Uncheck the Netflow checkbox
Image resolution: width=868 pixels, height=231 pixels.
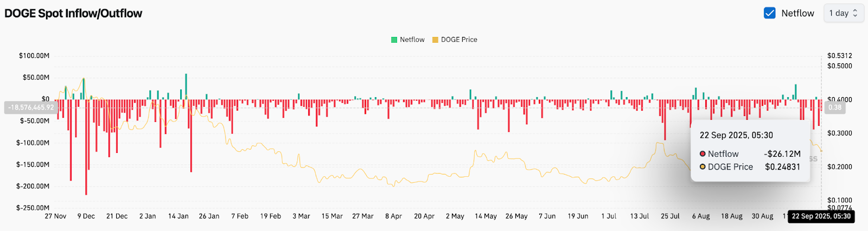(x=769, y=13)
